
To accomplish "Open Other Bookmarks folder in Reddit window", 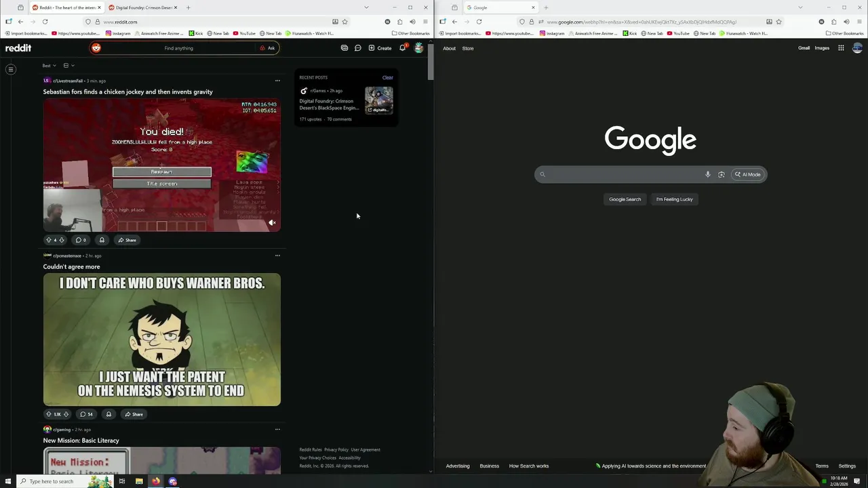I will pos(410,33).
